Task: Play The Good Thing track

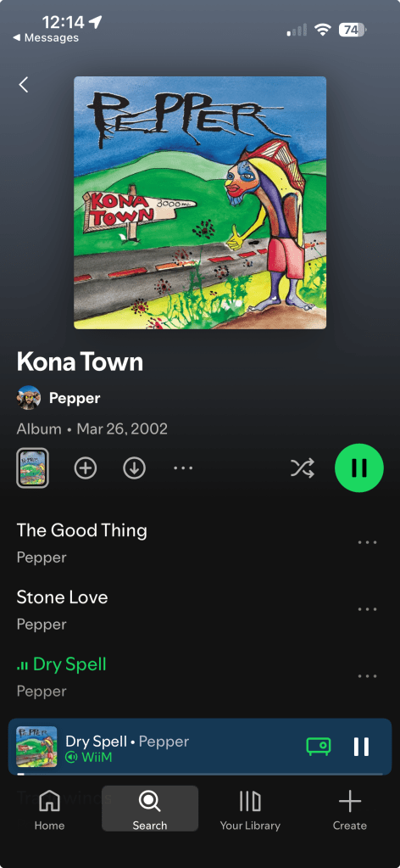Action: click(82, 530)
